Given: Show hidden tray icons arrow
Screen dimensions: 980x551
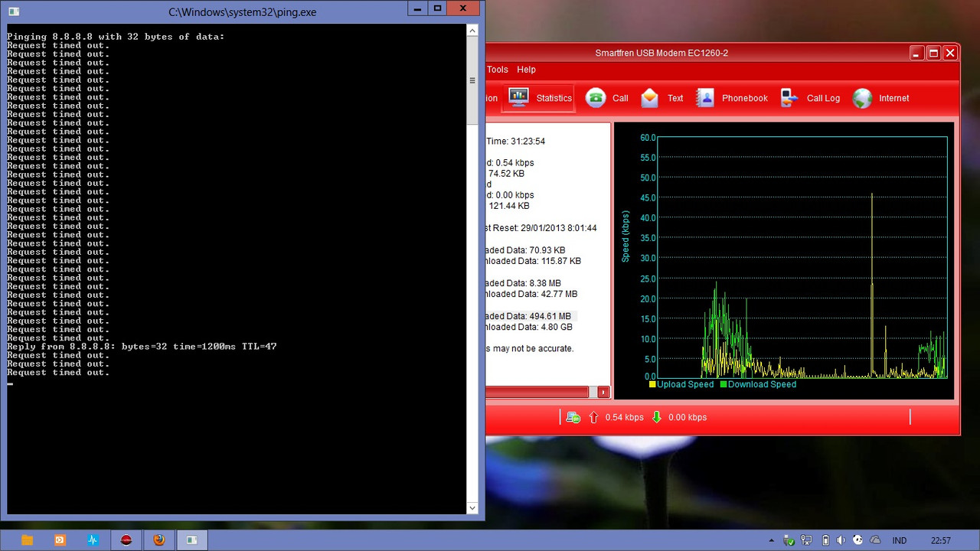Looking at the screenshot, I should pyautogui.click(x=773, y=540).
